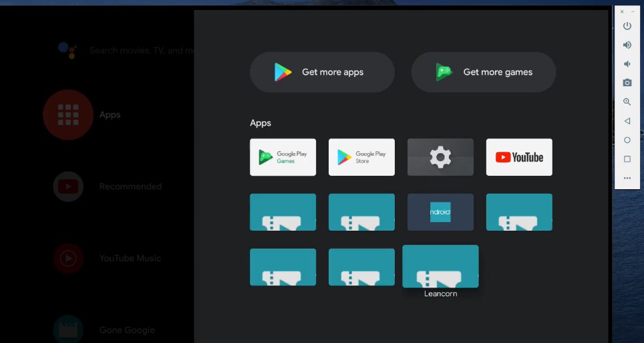Click the Google Assistant colored dots icon
Image resolution: width=644 pixels, height=343 pixels.
(67, 50)
